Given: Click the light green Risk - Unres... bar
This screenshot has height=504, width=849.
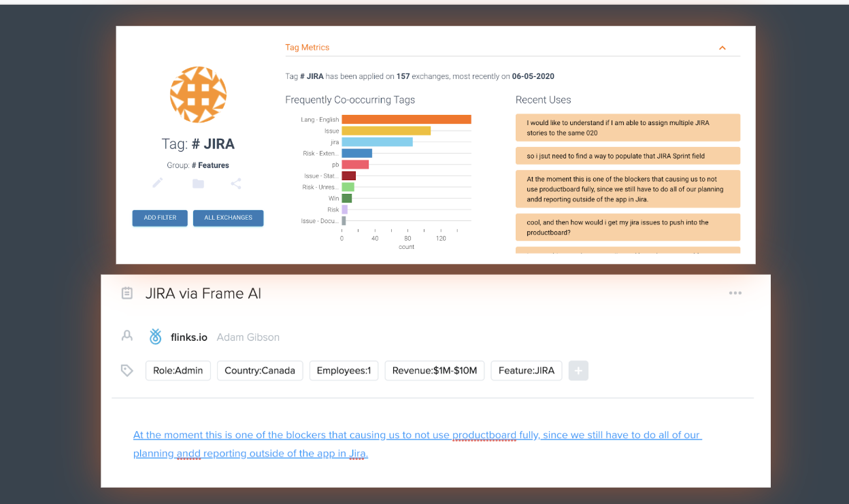Looking at the screenshot, I should point(348,187).
